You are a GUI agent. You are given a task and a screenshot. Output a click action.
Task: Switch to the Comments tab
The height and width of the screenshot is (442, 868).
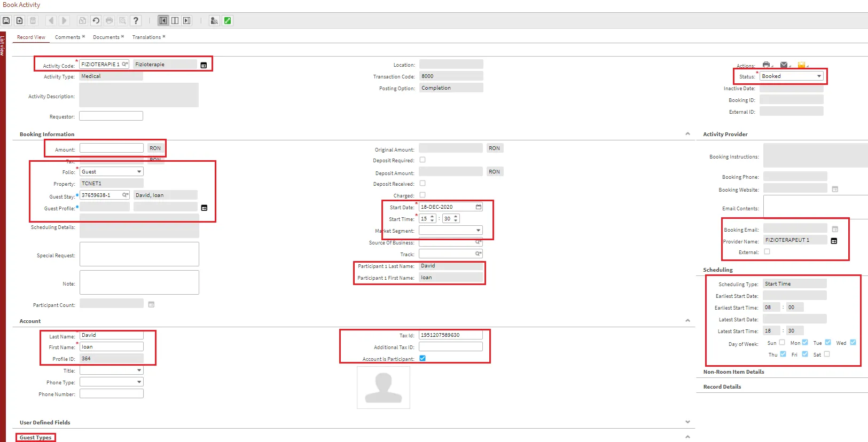[68, 37]
